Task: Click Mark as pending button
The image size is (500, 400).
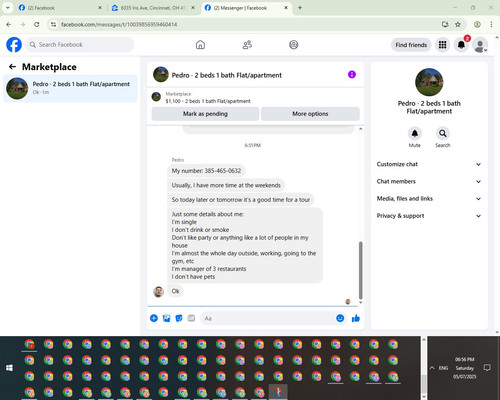Action: click(x=205, y=114)
